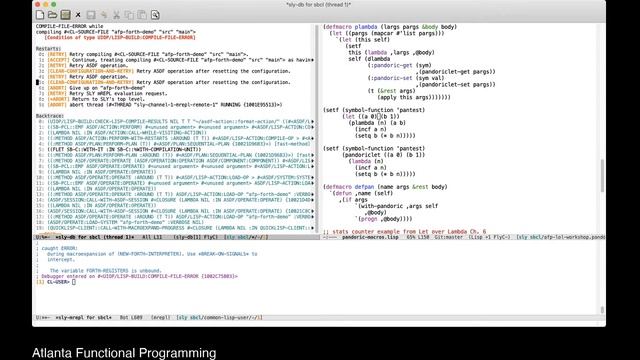
Task: Click "The variable FORTH-REGISTERS is unbound." message
Action: coord(106,271)
